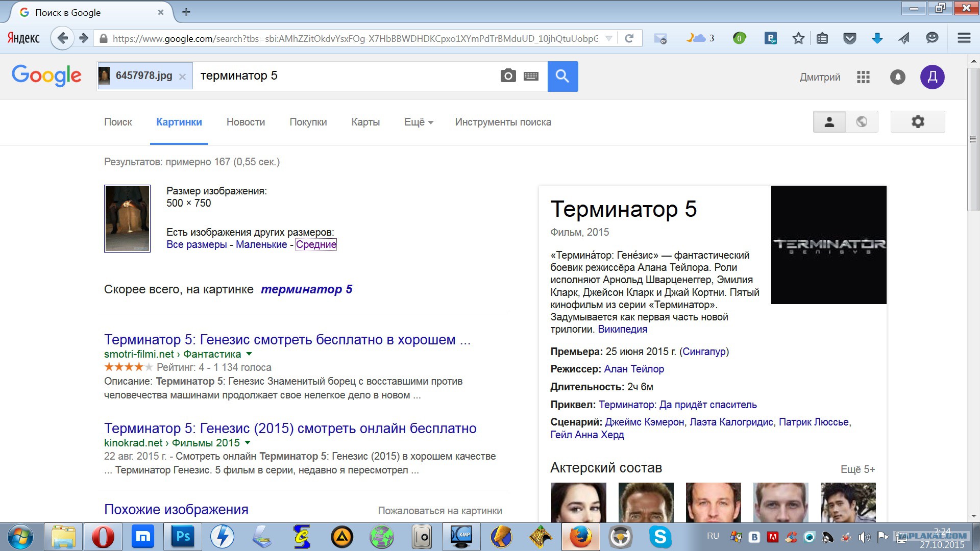Click the uploaded search image thumbnail
This screenshot has height=551, width=980.
(x=127, y=218)
